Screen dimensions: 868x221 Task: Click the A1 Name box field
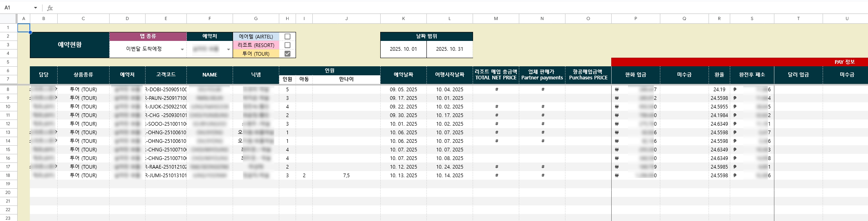16,8
